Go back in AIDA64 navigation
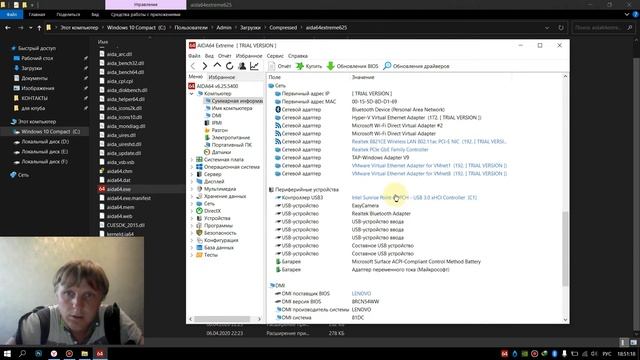Image resolution: width=640 pixels, height=360 pixels. tap(193, 66)
